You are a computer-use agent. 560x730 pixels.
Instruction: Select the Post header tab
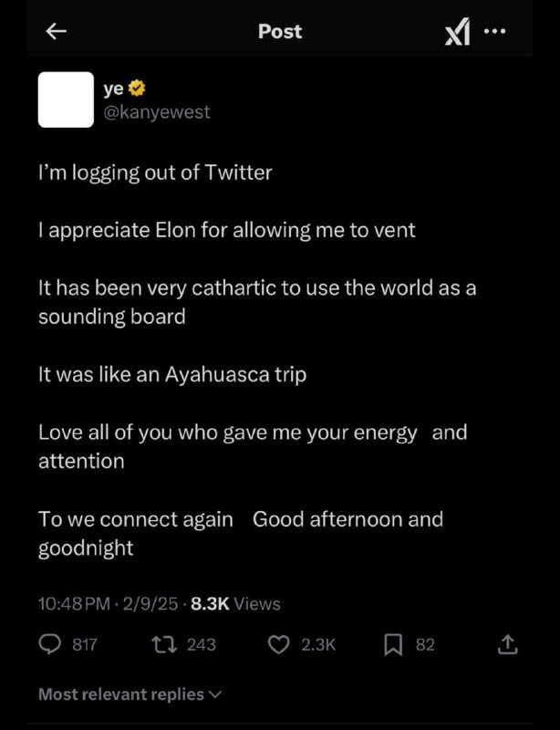280,31
